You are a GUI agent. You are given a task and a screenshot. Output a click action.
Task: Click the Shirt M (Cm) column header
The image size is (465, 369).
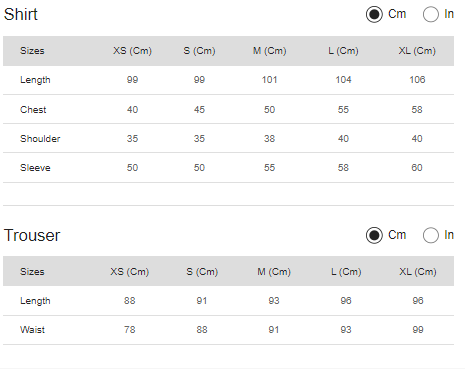(269, 51)
